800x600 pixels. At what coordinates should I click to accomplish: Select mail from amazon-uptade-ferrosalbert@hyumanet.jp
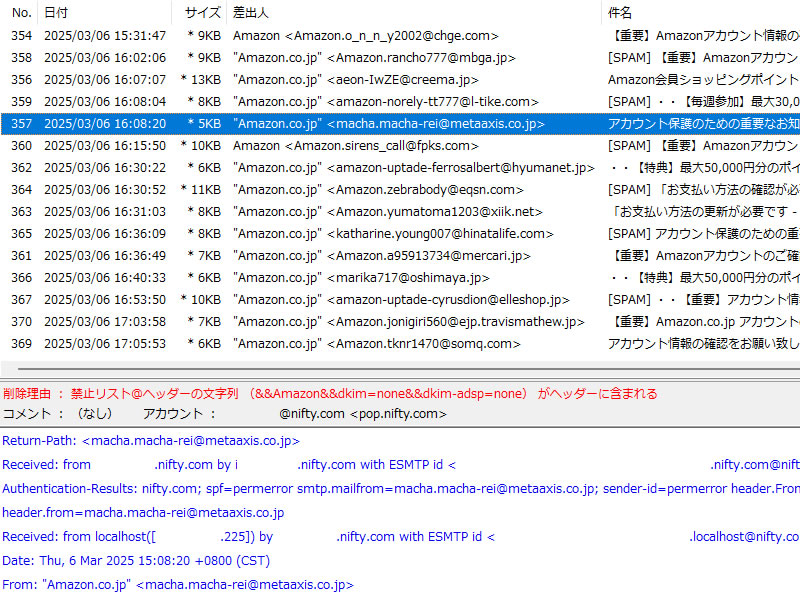click(400, 167)
